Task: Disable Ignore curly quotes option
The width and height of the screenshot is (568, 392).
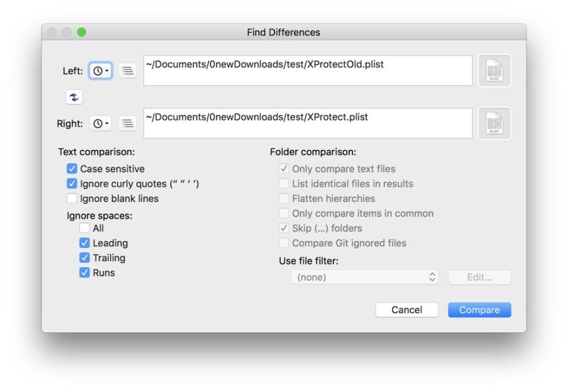Action: coord(72,184)
